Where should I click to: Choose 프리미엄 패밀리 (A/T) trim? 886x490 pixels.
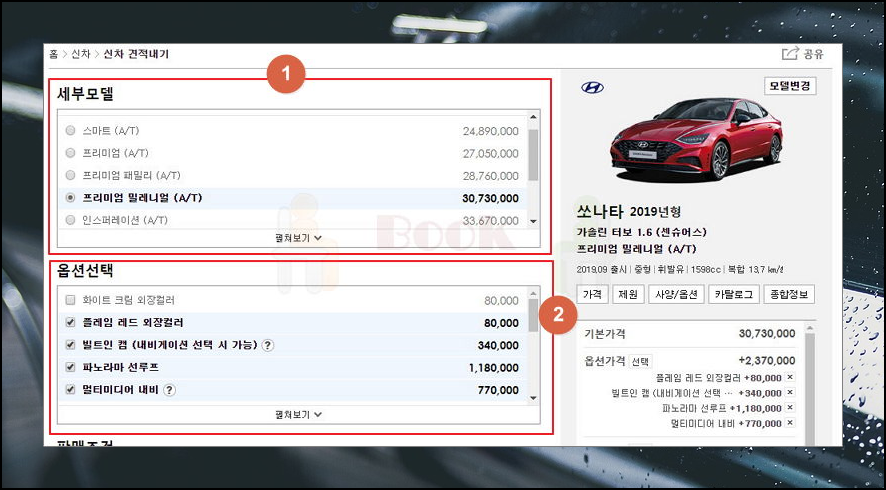[x=70, y=175]
